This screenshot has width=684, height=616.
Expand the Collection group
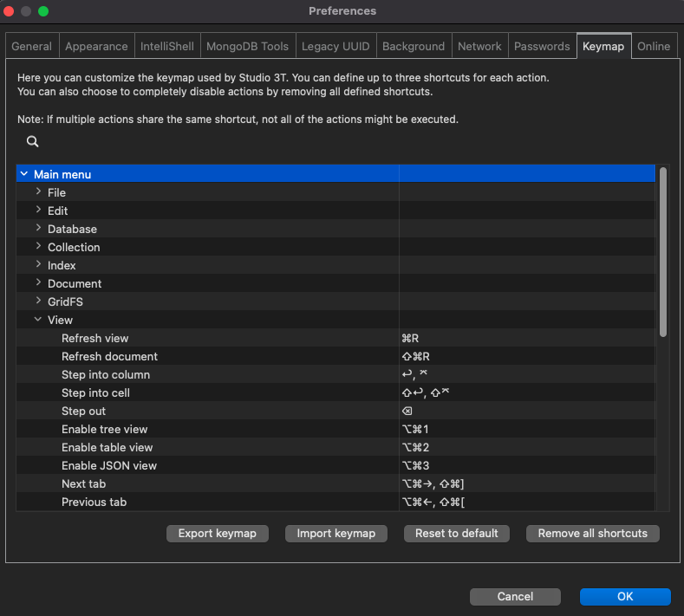38,246
